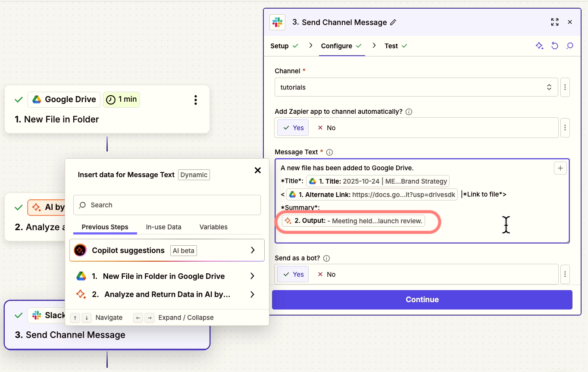Click the down arrow navigate key
Viewport: 588px width, 372px height.
point(87,318)
